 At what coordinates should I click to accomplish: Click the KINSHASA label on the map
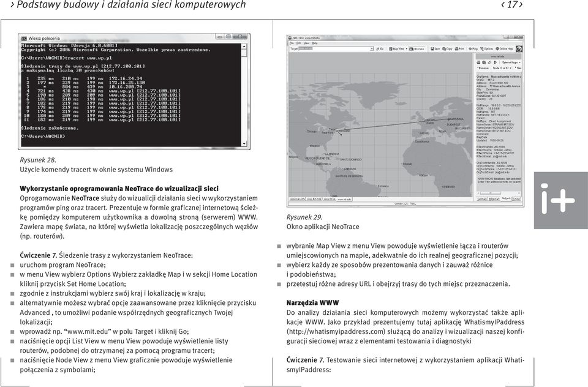point(448,187)
